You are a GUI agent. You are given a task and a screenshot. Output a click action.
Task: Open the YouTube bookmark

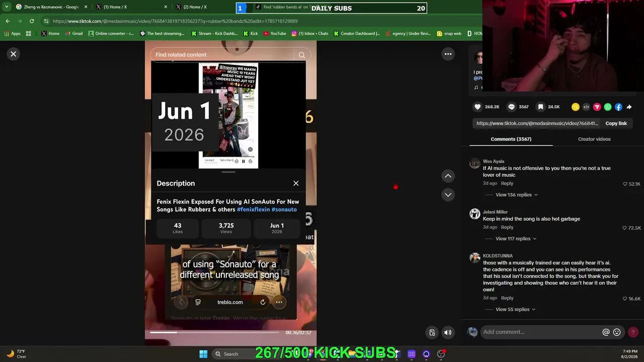coord(275,34)
